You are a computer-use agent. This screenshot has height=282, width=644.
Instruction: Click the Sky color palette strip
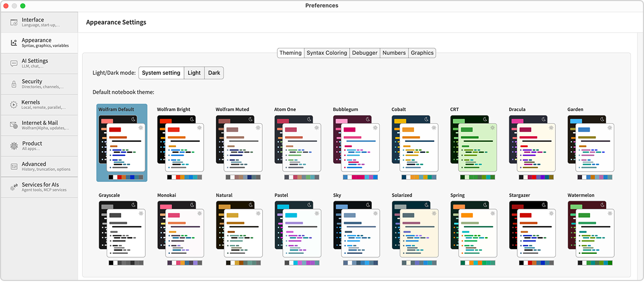[360, 263]
